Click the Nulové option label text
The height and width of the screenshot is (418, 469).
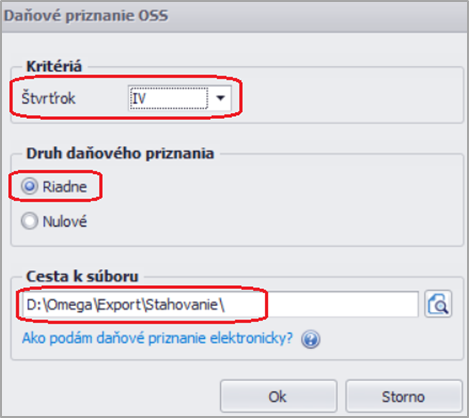tap(65, 221)
